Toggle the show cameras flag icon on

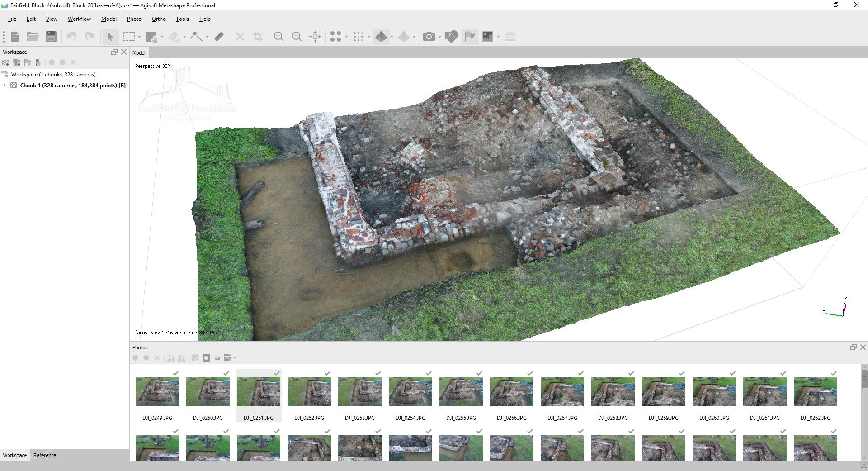(x=469, y=36)
